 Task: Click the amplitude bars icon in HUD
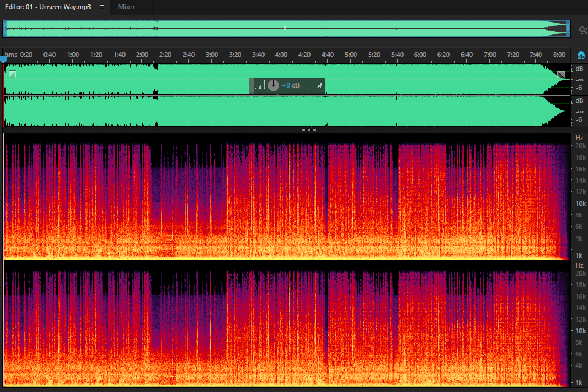click(x=260, y=86)
